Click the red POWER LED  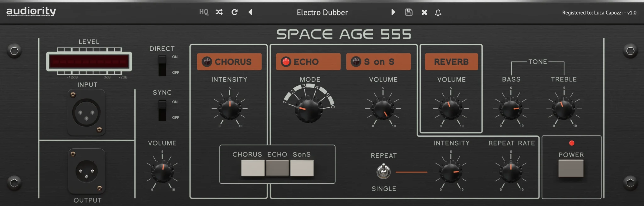[x=572, y=143]
